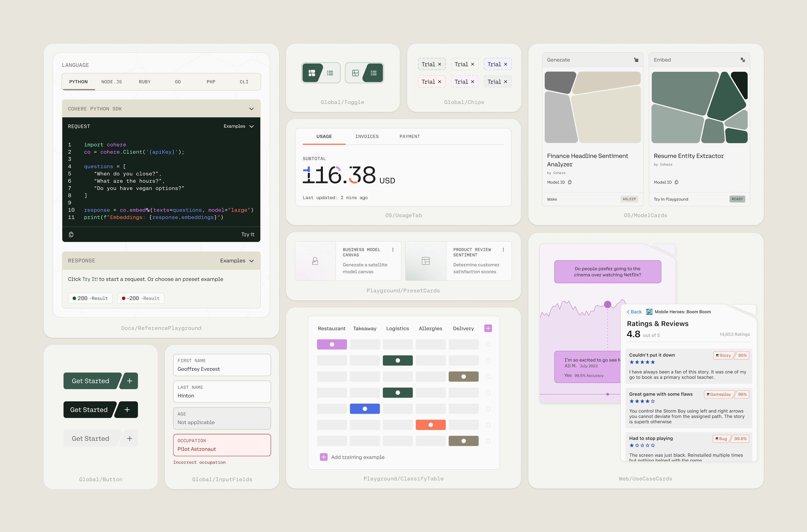The width and height of the screenshot is (807, 532).
Task: Open kebab menu on Business Model Canvas card
Action: pyautogui.click(x=393, y=250)
